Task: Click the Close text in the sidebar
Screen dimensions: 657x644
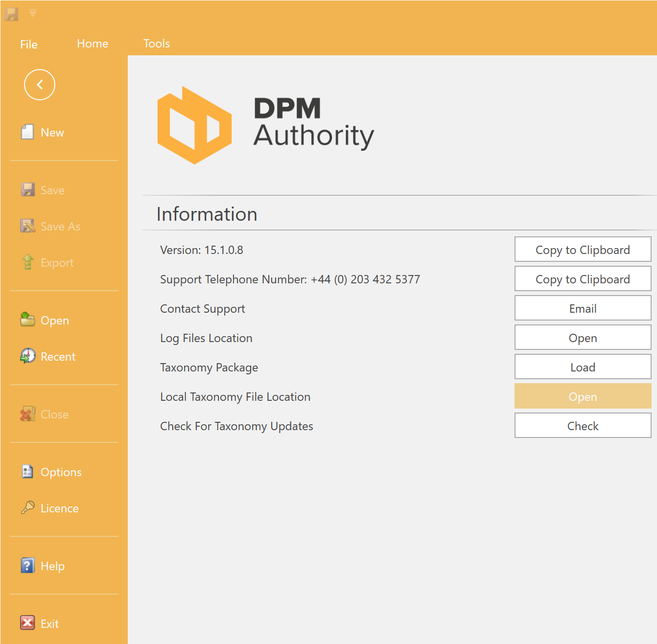Action: 54,414
